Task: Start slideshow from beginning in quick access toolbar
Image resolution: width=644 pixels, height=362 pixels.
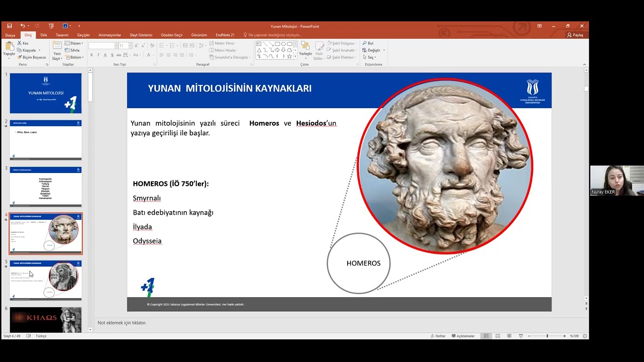Action: pyautogui.click(x=51, y=26)
